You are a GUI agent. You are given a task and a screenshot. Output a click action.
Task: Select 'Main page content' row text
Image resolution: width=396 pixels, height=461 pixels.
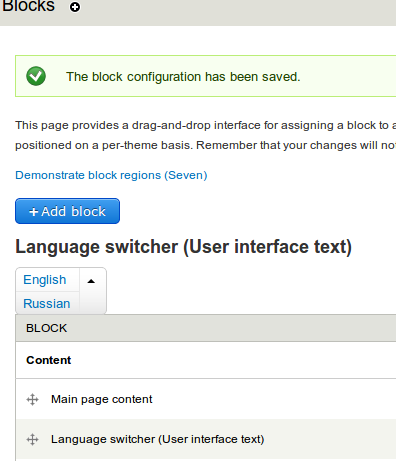(102, 399)
